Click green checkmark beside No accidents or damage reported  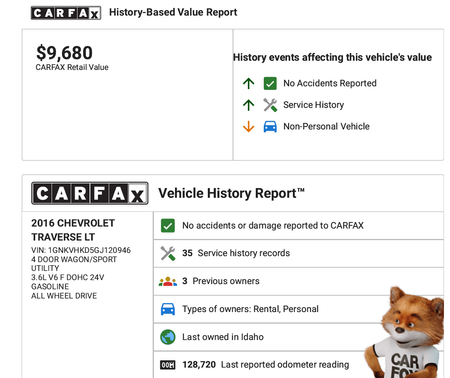point(168,226)
